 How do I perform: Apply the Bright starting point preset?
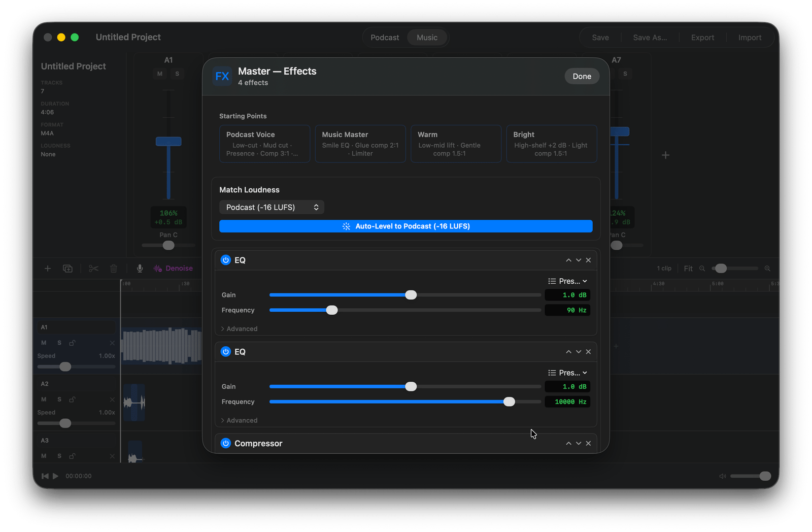click(x=552, y=144)
